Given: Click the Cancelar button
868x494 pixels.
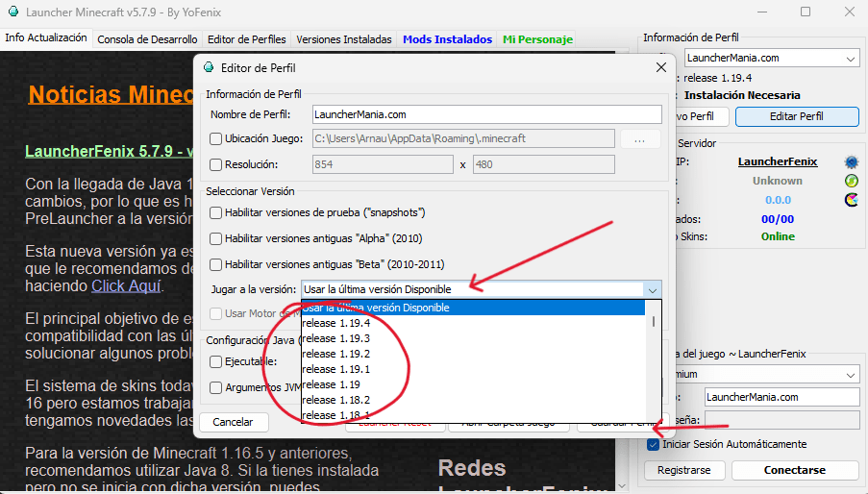Looking at the screenshot, I should point(233,422).
